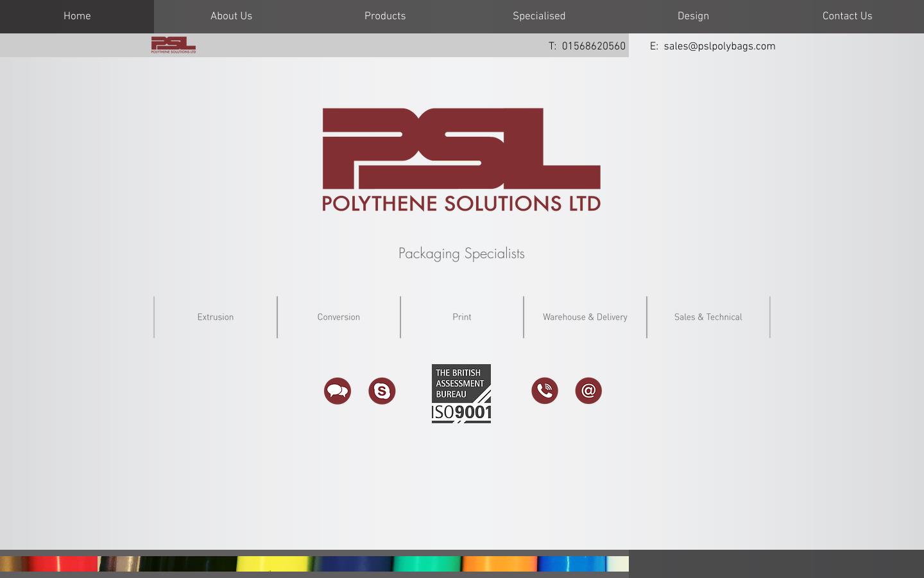Image resolution: width=924 pixels, height=578 pixels.
Task: Open the Warehouse & Delivery section
Action: point(585,317)
